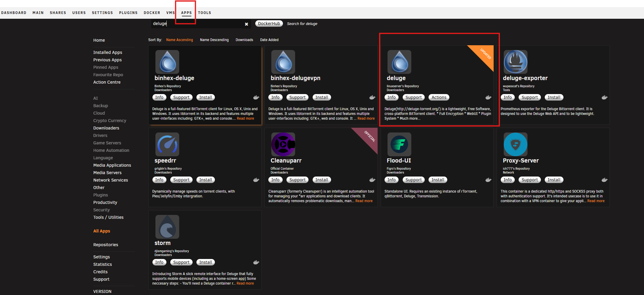Open Credits in the sidebar
Image resolution: width=644 pixels, height=295 pixels.
(100, 272)
